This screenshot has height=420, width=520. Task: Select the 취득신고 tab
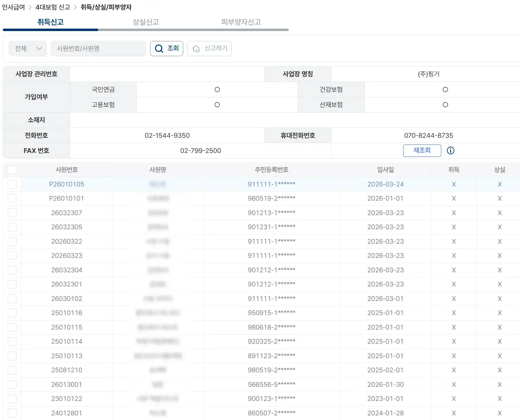tap(50, 22)
